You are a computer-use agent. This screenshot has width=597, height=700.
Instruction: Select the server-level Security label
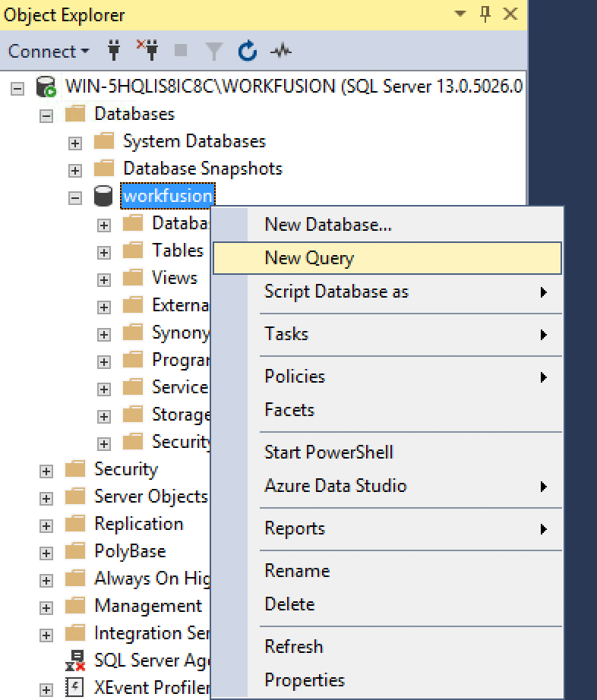(x=126, y=468)
